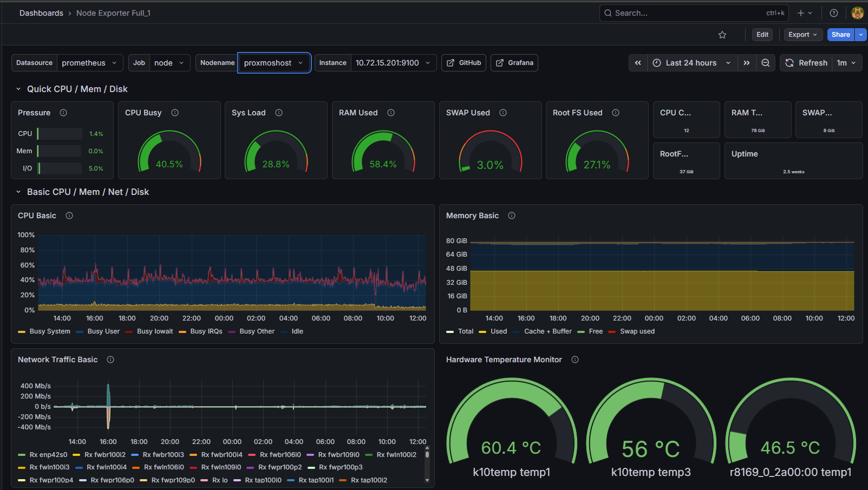Click the r8169_0_2a00:00 temp1 gauge label

click(791, 472)
